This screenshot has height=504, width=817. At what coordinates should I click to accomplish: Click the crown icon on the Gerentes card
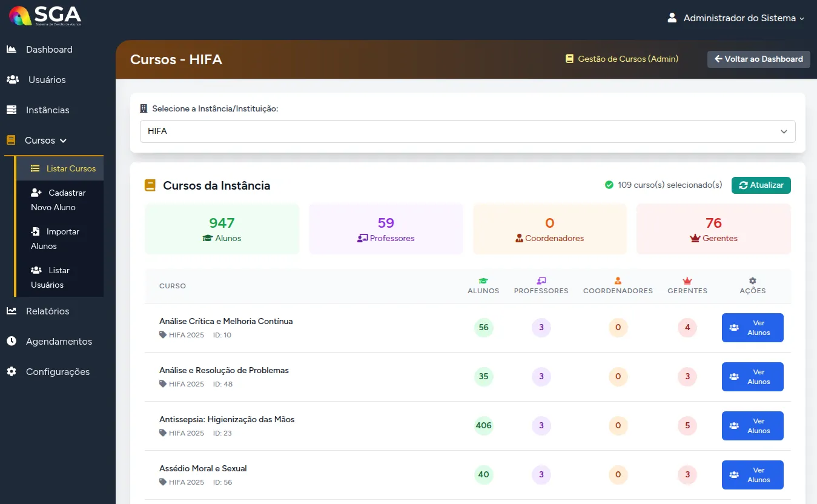tap(693, 238)
